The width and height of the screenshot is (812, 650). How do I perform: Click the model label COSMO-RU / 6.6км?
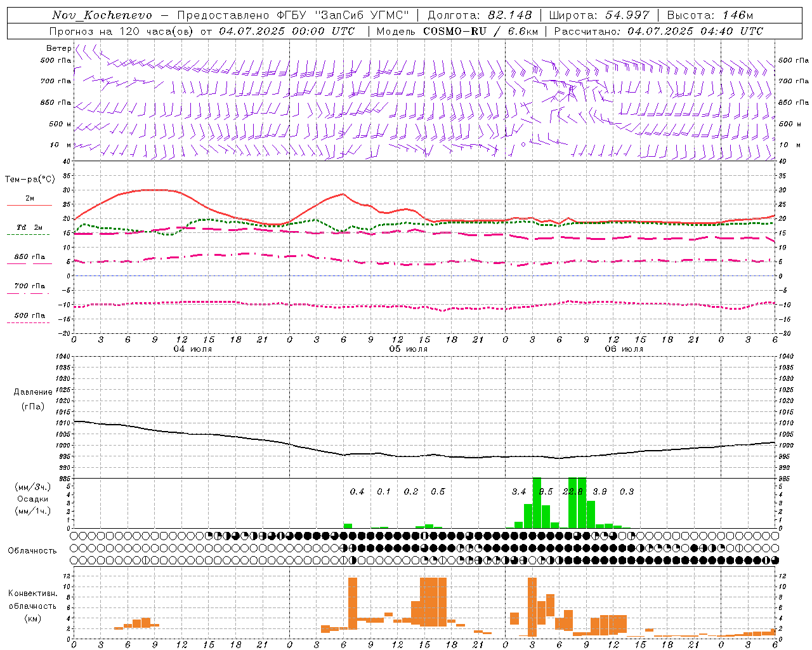(480, 31)
